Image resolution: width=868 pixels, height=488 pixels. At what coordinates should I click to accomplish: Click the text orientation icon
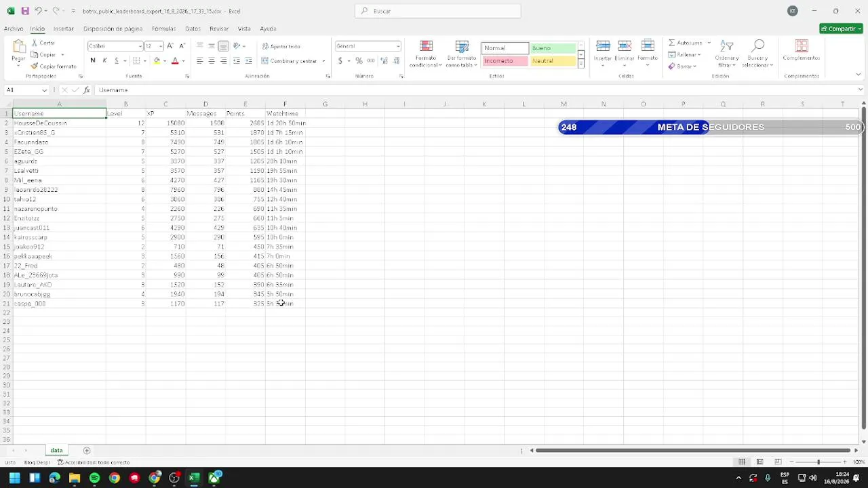tap(237, 46)
